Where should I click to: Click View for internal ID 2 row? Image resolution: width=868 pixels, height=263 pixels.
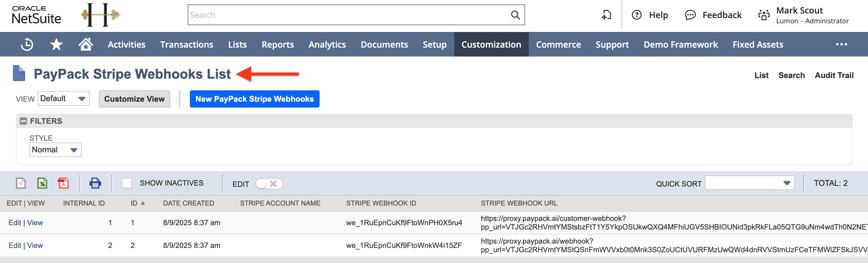coord(35,245)
